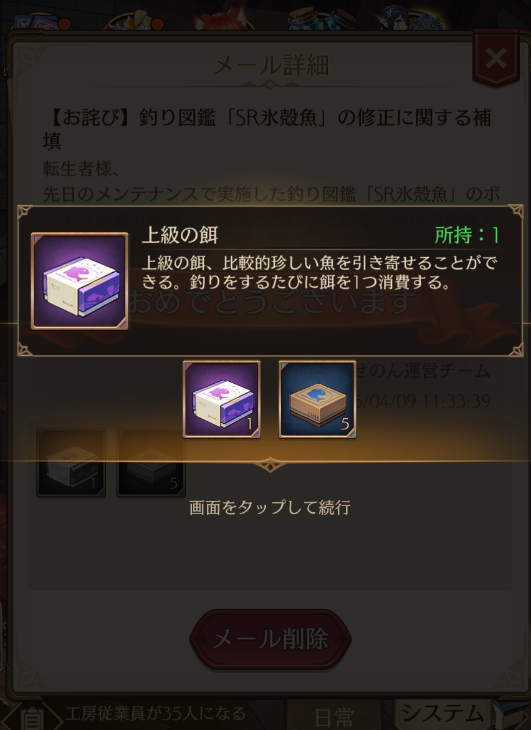Open the 日常 tab

(x=334, y=716)
